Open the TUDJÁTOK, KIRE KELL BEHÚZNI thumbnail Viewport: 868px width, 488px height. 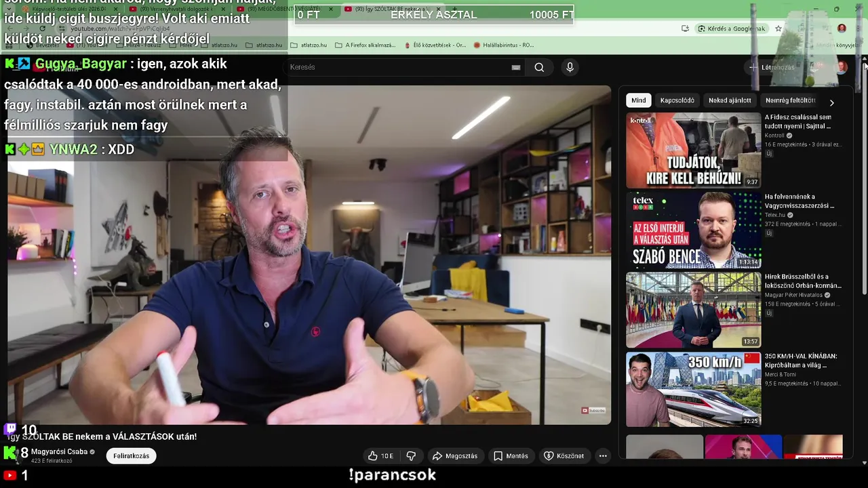pyautogui.click(x=693, y=150)
